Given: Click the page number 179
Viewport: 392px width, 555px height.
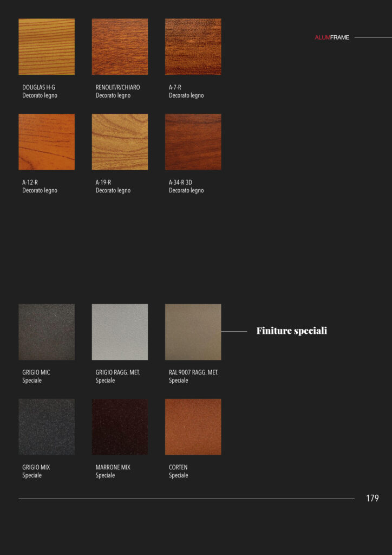Looking at the screenshot, I should 372,499.
